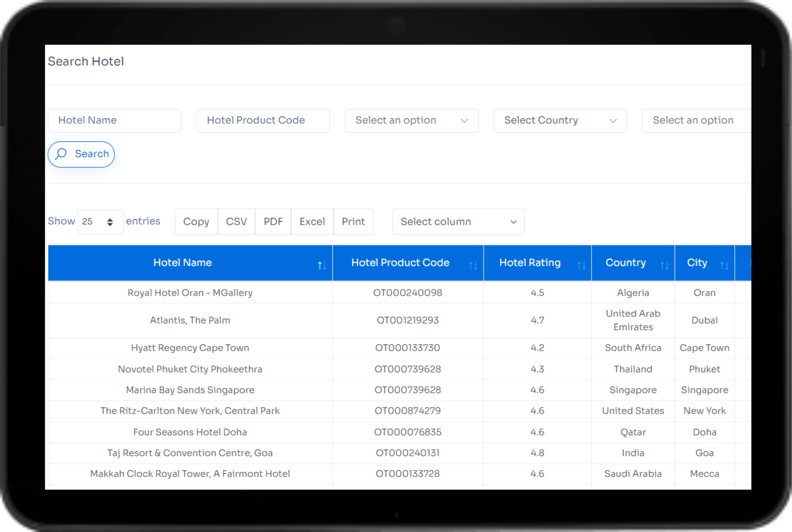The width and height of the screenshot is (792, 532).
Task: Select Royal Hotel Oran - MGallery row
Action: click(400, 292)
